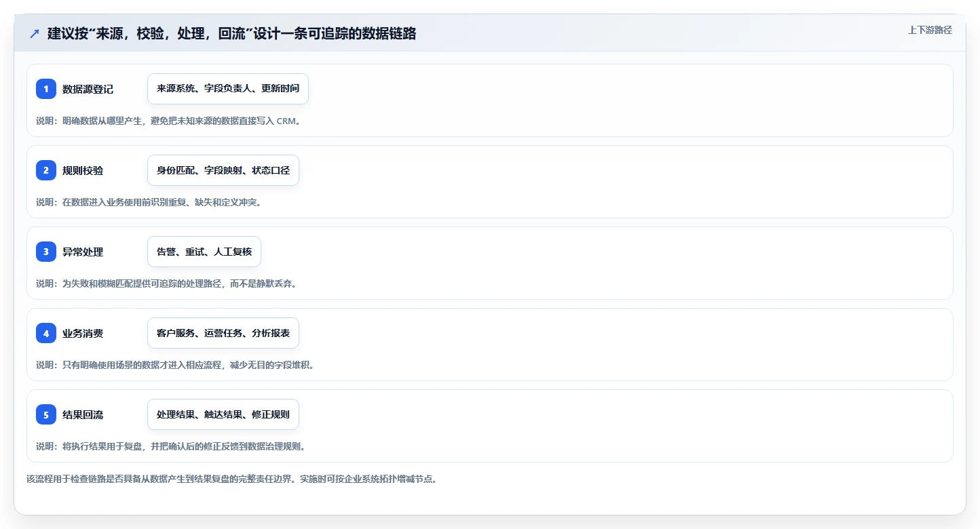Click the 数据源登记 step title

[x=88, y=90]
